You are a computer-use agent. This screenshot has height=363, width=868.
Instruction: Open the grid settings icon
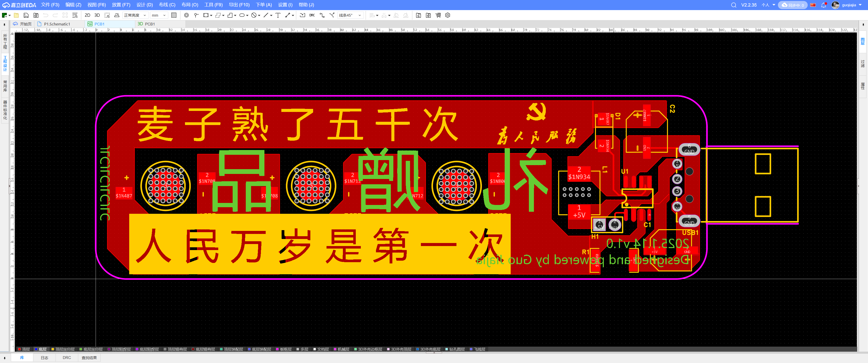point(174,15)
